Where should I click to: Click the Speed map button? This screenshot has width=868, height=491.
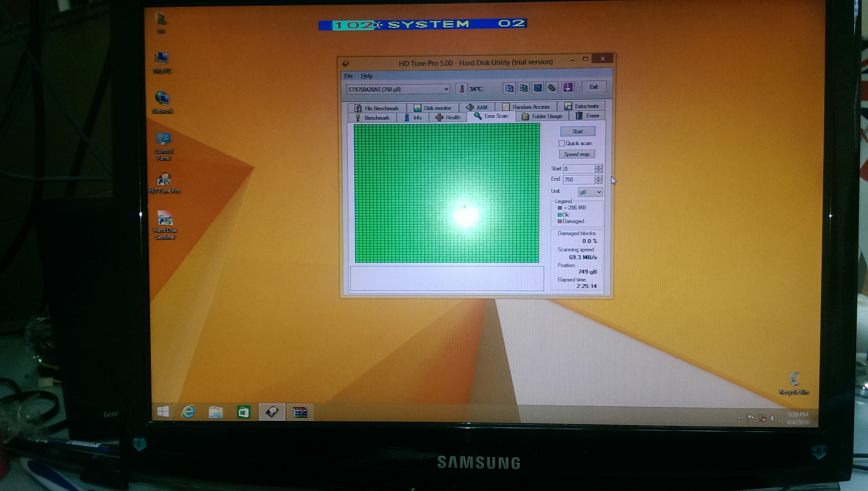(576, 154)
